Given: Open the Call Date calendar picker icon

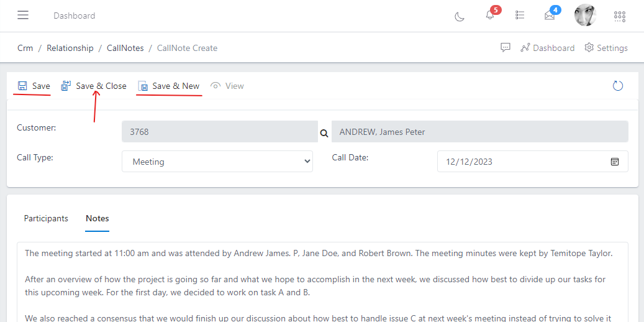Looking at the screenshot, I should pyautogui.click(x=614, y=162).
